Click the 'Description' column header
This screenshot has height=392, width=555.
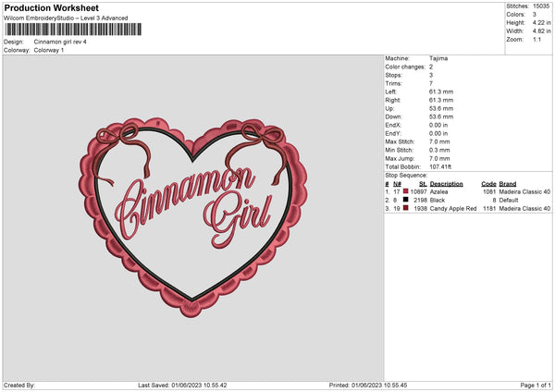(446, 184)
